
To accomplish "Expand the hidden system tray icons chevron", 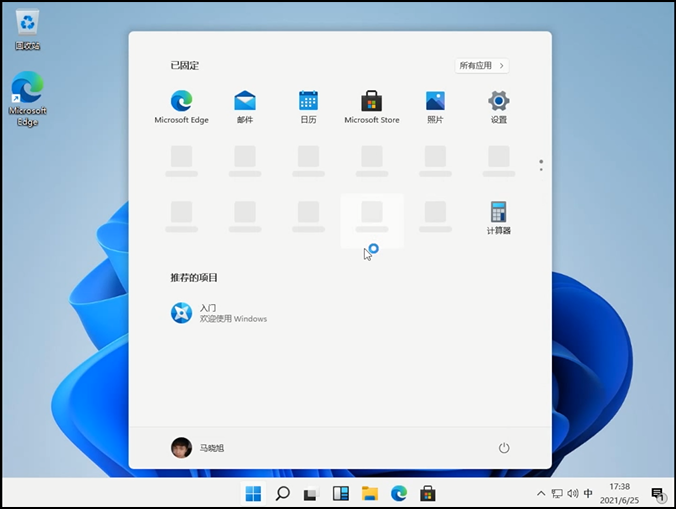I will (541, 493).
